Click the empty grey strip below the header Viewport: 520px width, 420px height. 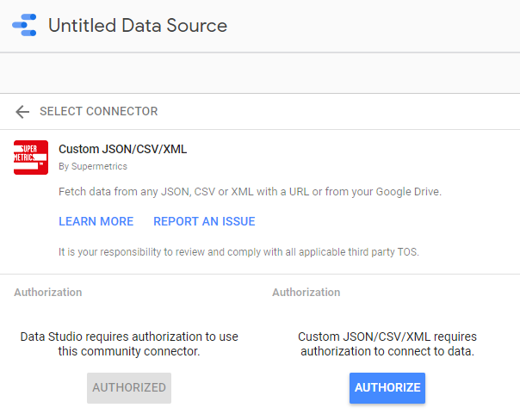click(258, 73)
